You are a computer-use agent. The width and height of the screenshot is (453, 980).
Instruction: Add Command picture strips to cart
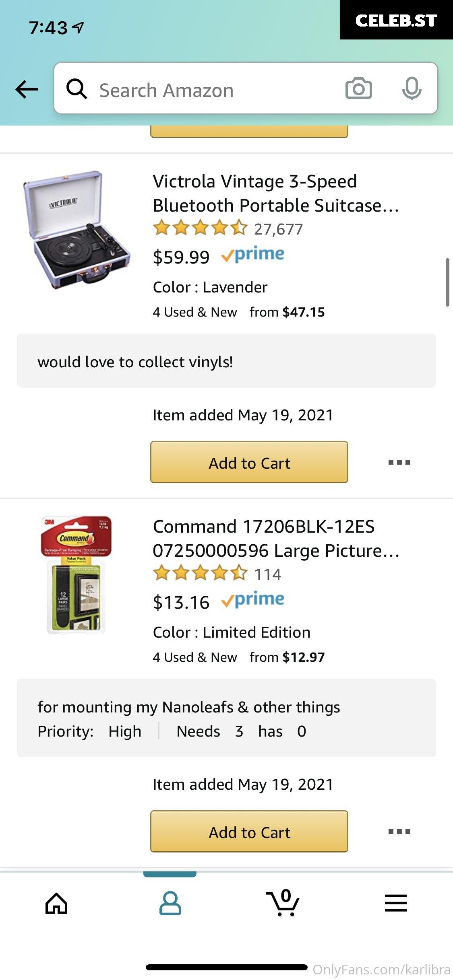point(249,831)
